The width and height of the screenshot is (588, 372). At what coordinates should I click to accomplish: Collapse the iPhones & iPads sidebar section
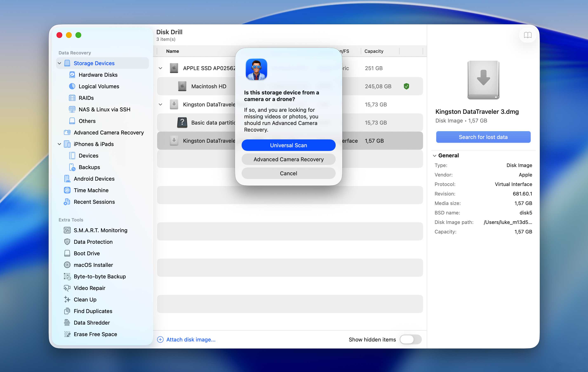coord(59,144)
